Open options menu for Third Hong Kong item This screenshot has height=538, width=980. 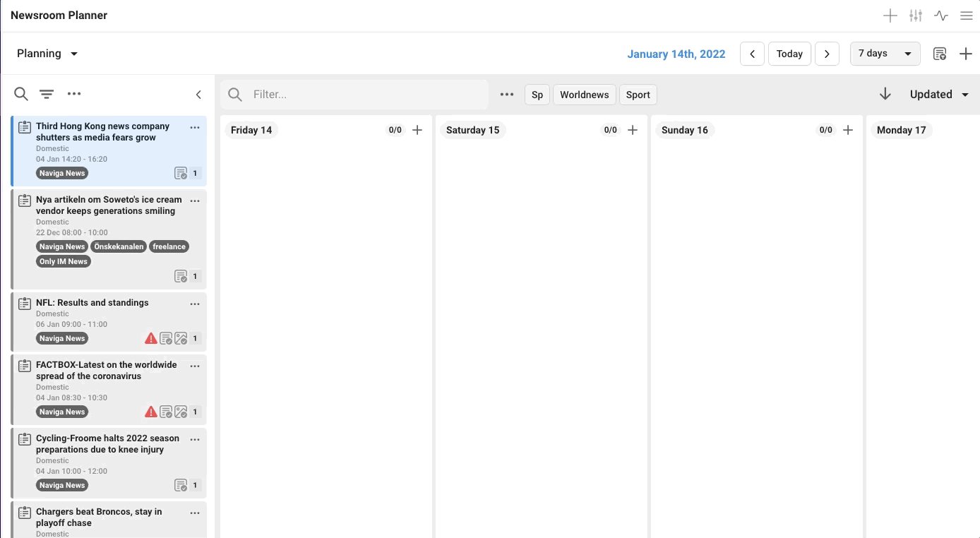[195, 128]
